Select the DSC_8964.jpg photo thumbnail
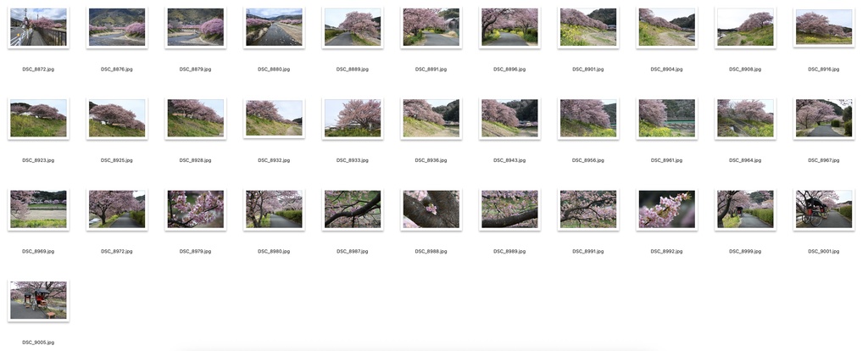 point(745,119)
